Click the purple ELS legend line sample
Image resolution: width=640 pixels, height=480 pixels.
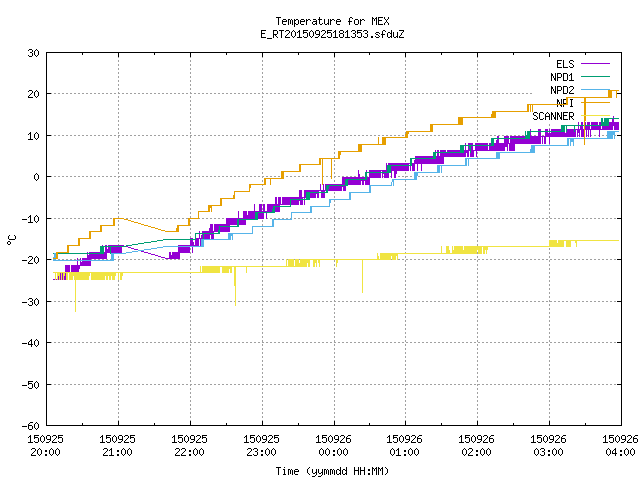(595, 64)
